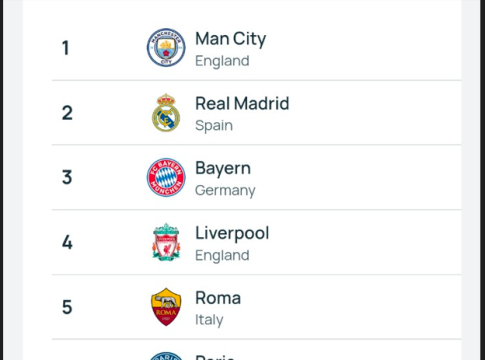The height and width of the screenshot is (360, 485).
Task: Select rank number 3 in the table
Action: coord(67,177)
